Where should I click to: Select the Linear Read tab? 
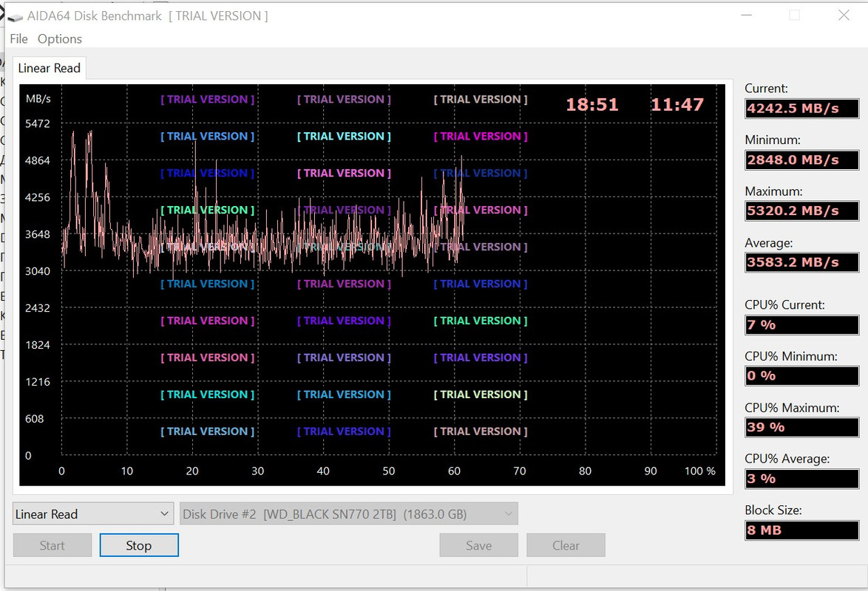coord(50,68)
